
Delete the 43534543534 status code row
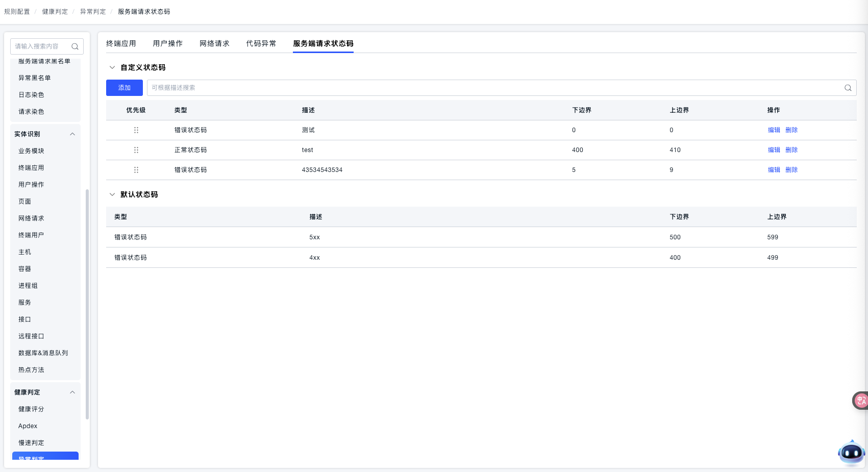[x=791, y=170]
